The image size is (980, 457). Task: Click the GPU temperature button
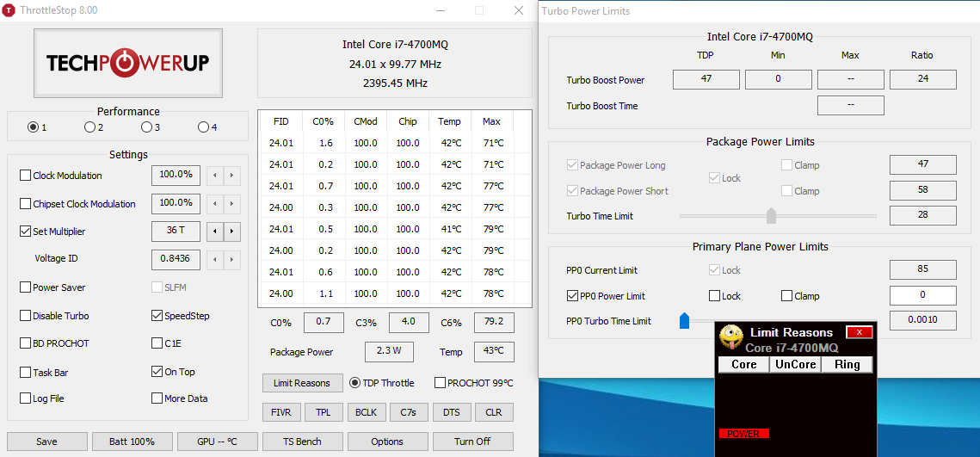coord(218,442)
